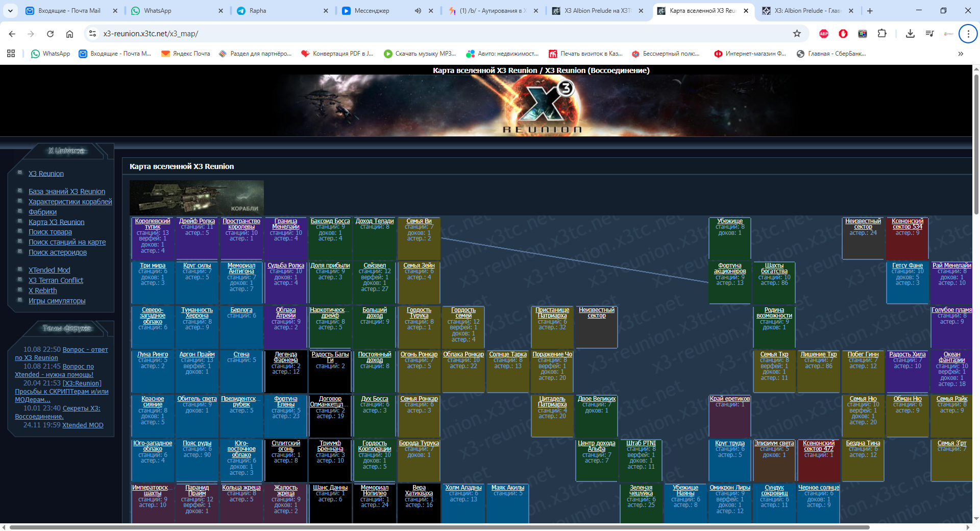Open a new browser tab

pyautogui.click(x=870, y=11)
